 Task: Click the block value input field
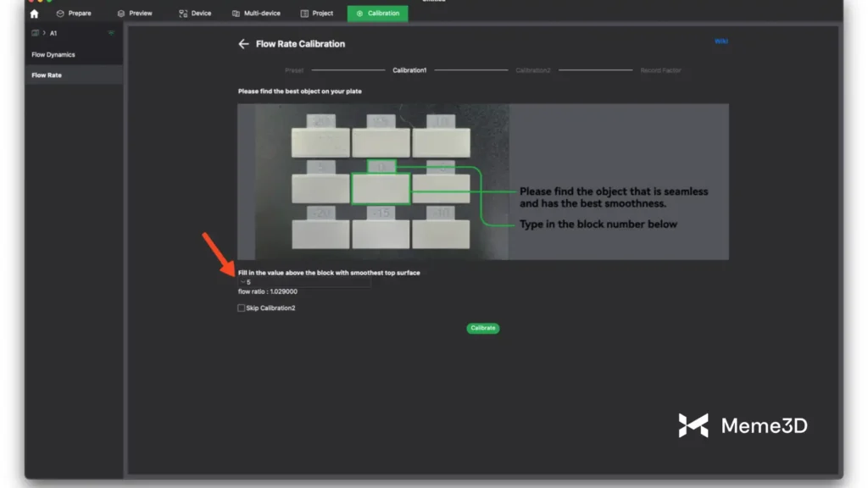[305, 282]
